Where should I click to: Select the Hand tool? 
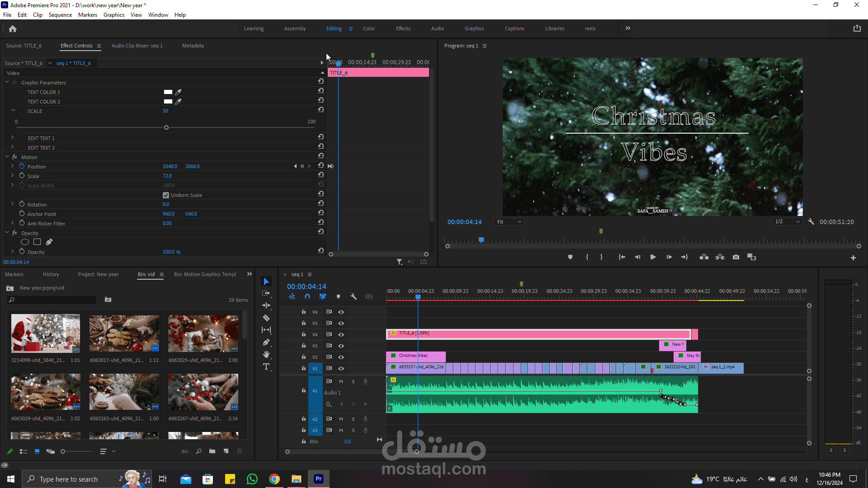tap(266, 354)
